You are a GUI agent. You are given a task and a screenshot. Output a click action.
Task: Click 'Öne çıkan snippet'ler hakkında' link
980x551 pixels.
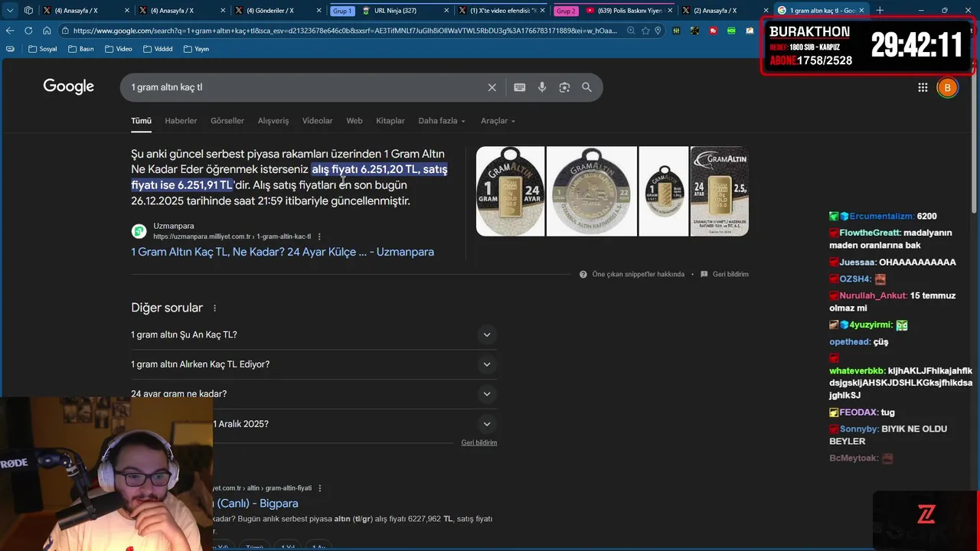coord(638,274)
